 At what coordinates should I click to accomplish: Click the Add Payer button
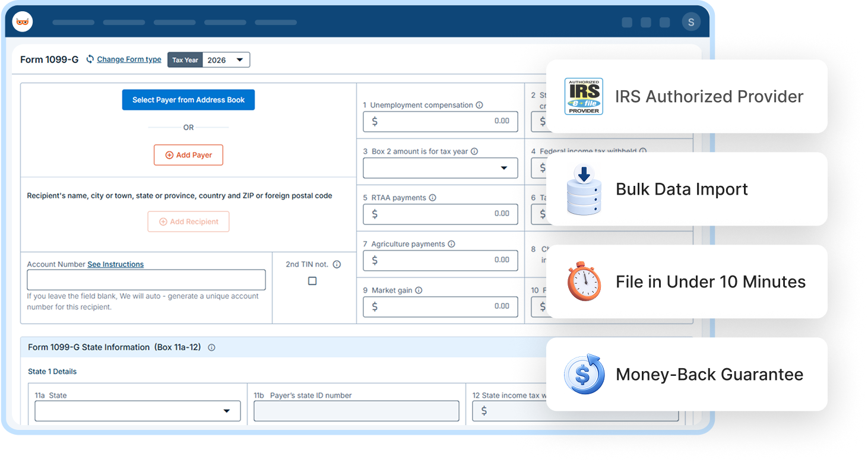click(x=188, y=155)
